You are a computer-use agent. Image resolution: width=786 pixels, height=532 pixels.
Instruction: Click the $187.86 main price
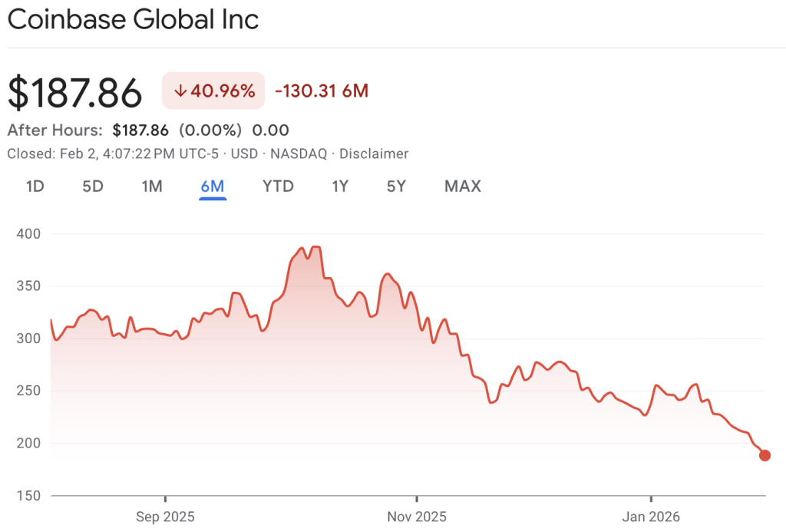click(x=75, y=93)
